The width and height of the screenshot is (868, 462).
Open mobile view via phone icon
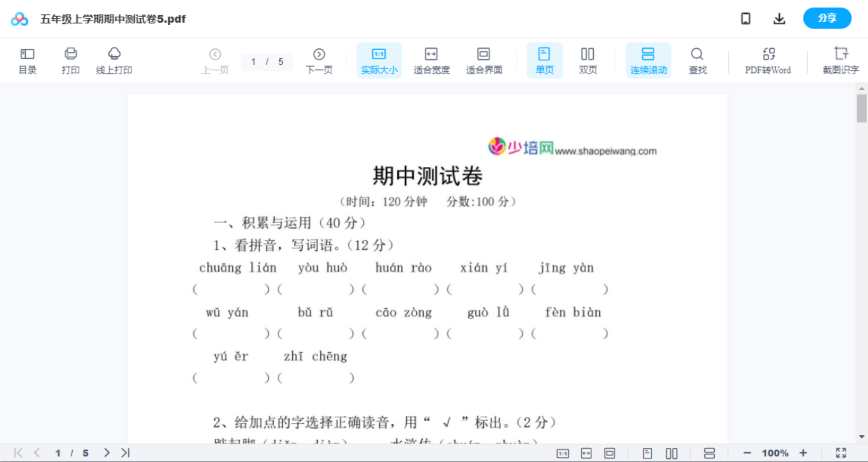pyautogui.click(x=746, y=18)
